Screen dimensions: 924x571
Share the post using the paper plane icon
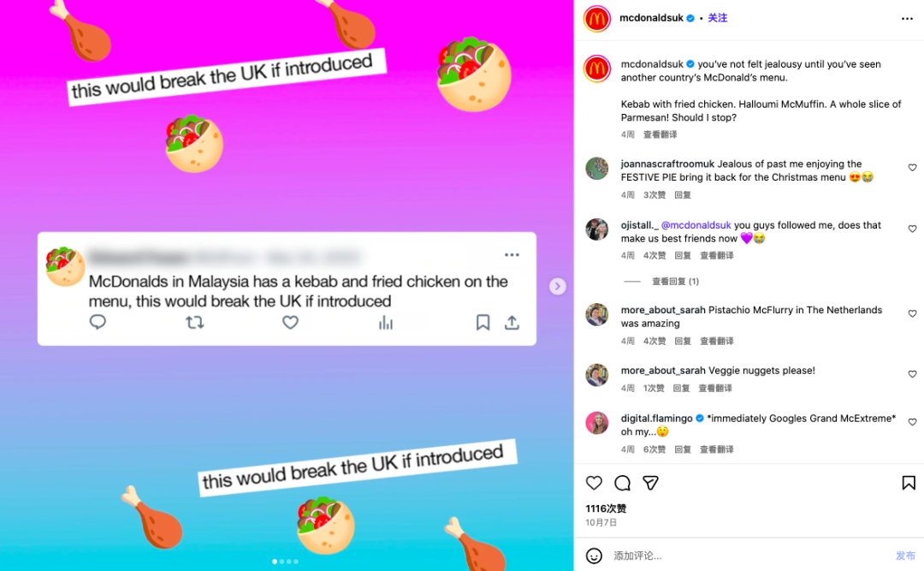click(650, 483)
